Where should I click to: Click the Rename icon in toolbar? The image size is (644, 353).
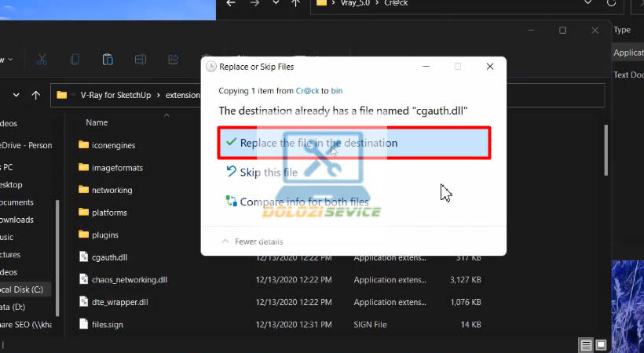[141, 60]
